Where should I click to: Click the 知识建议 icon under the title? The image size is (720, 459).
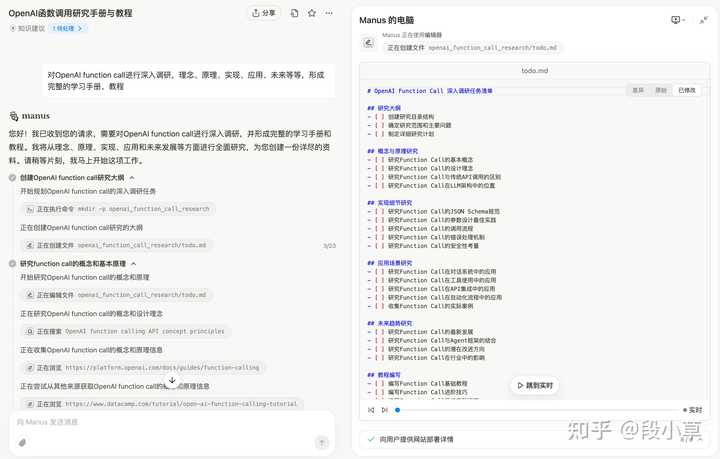[12, 28]
